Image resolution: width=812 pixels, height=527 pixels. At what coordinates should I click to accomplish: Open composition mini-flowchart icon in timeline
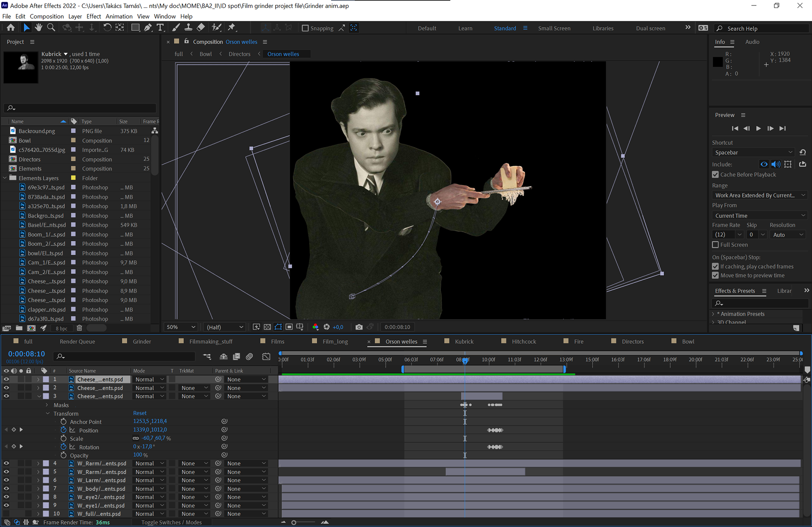click(x=207, y=357)
